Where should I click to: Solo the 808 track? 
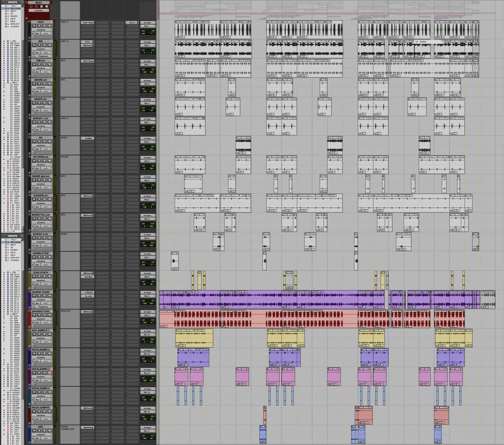pos(44,45)
